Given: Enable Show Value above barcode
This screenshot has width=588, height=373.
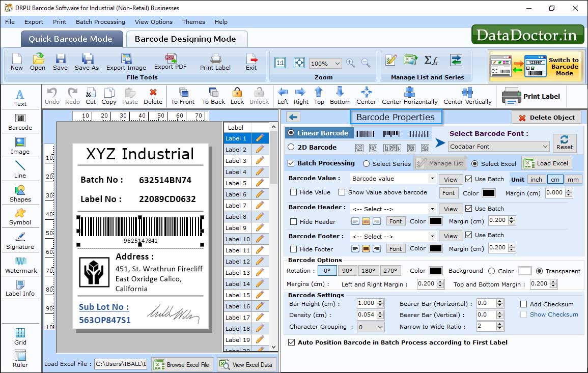Looking at the screenshot, I should coord(342,192).
